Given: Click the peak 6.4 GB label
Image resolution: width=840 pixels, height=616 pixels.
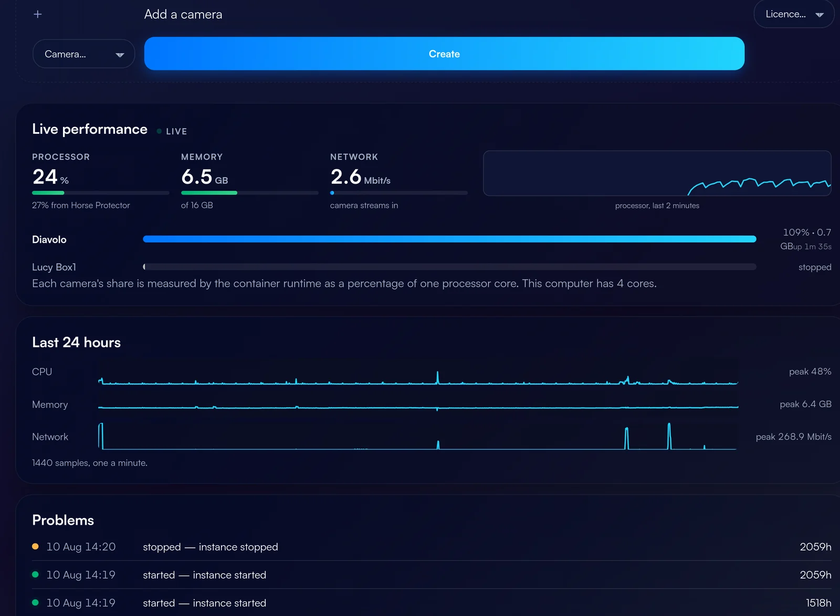Looking at the screenshot, I should 805,404.
